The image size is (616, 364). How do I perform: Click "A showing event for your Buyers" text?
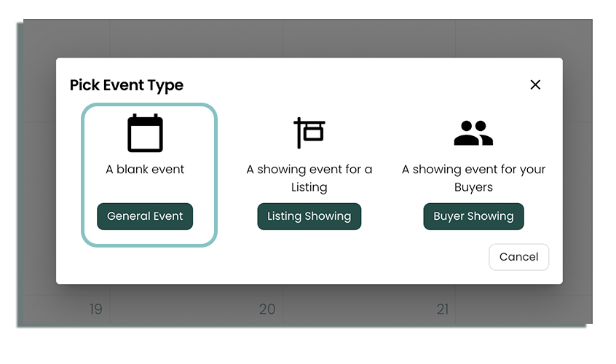point(473,178)
